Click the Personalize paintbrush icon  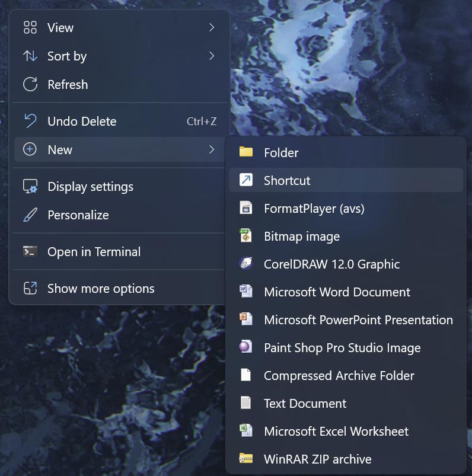(x=30, y=215)
